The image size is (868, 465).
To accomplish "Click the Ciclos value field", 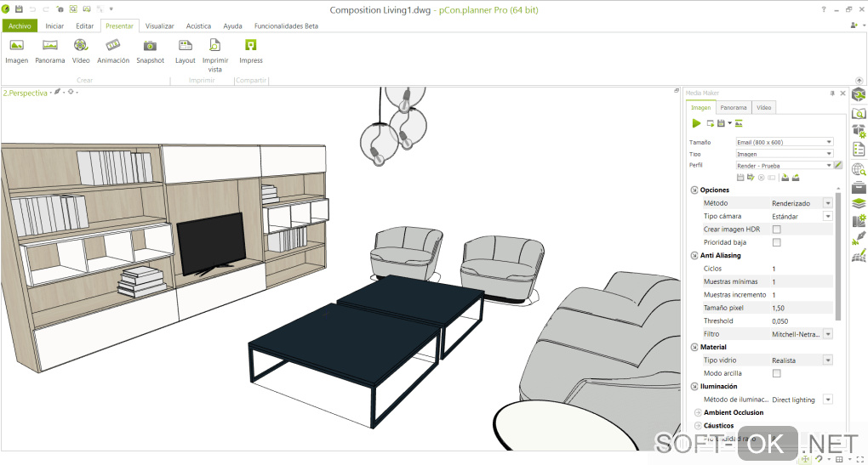I will (x=802, y=269).
